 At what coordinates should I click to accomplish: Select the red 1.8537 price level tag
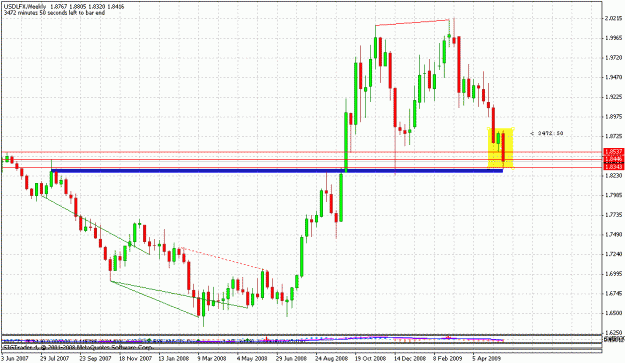click(x=614, y=151)
